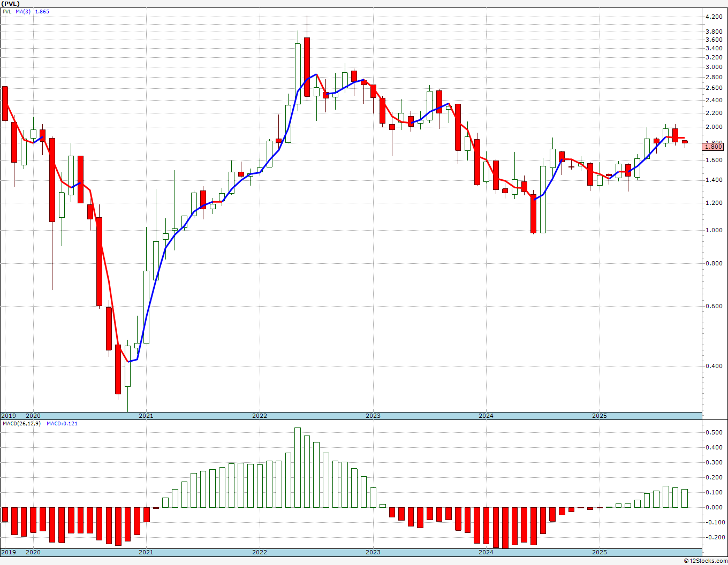Screen dimensions: 728x565
Task: Click the 1.865 moving average value
Action: coord(42,11)
